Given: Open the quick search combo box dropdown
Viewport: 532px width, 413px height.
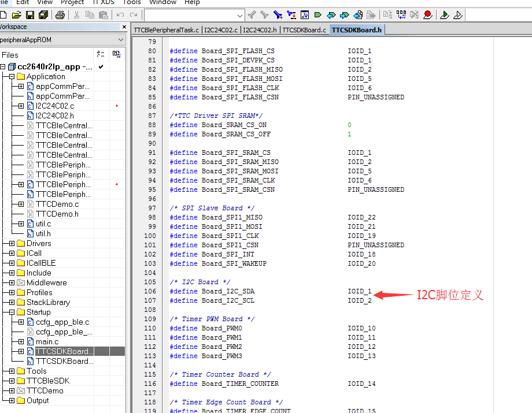Looking at the screenshot, I should tap(240, 16).
